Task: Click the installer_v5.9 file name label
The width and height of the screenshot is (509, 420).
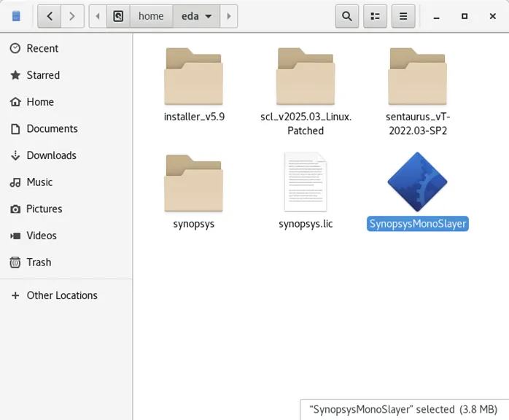Action: tap(194, 117)
